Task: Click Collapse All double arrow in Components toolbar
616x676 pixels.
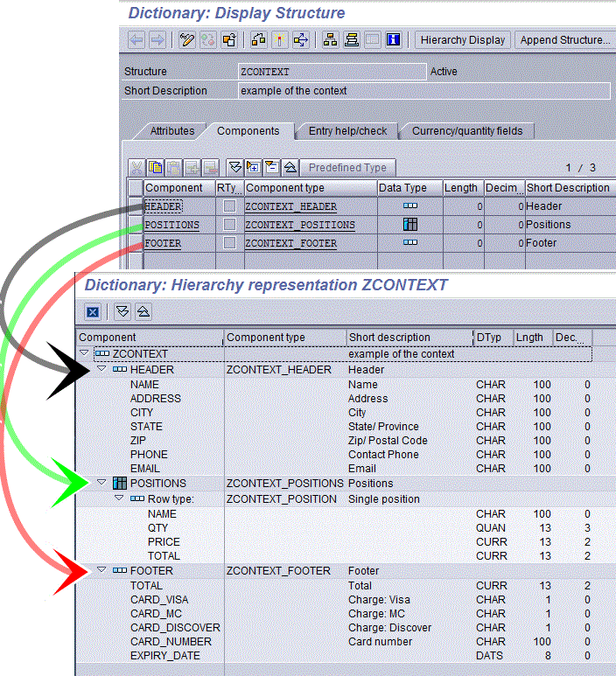Action: point(290,167)
